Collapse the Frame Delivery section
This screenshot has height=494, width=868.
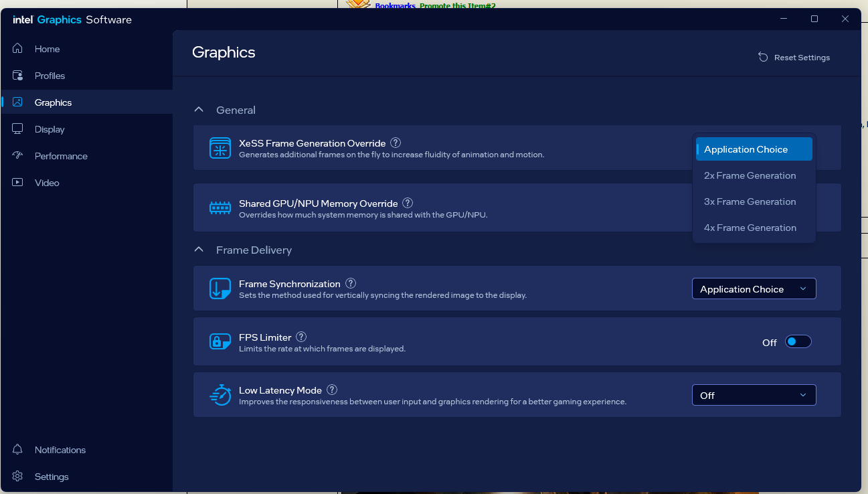(x=199, y=250)
